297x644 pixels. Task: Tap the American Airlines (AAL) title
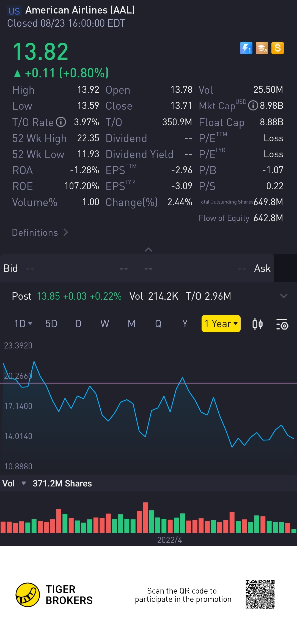pyautogui.click(x=80, y=10)
